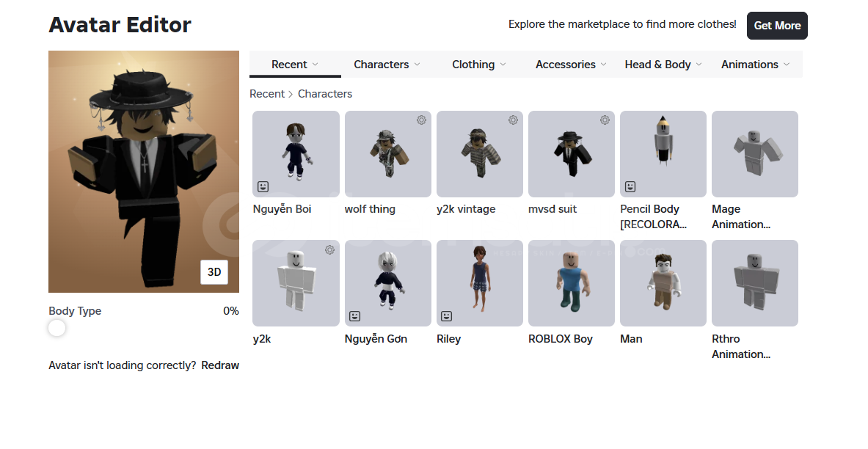Click face icon on Riley card
Screen dimensions: 868x449
pyautogui.click(x=447, y=316)
